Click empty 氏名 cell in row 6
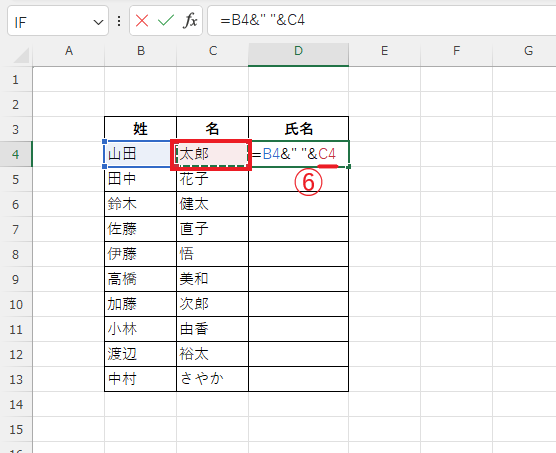 click(299, 204)
